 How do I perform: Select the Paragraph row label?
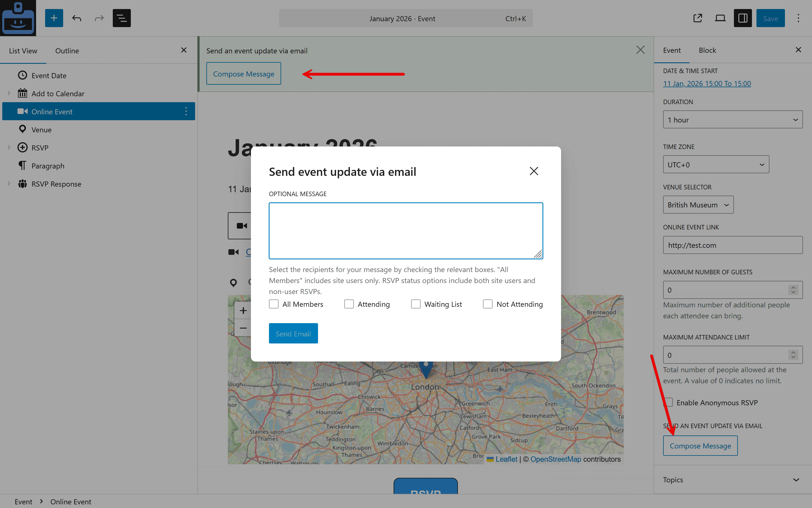point(48,166)
